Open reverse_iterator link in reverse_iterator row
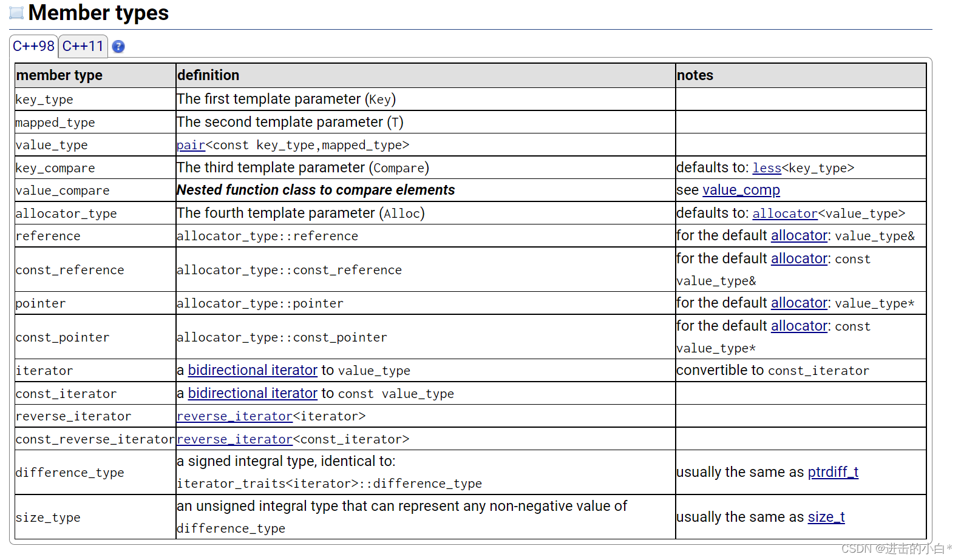The width and height of the screenshot is (961, 560). coord(234,416)
